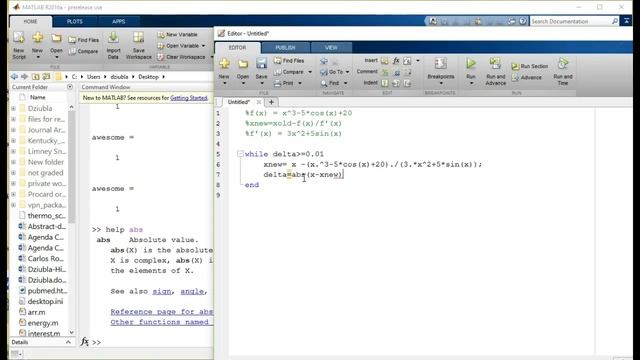640x360 pixels.
Task: Switch to the PLOTS tab
Action: click(x=75, y=21)
